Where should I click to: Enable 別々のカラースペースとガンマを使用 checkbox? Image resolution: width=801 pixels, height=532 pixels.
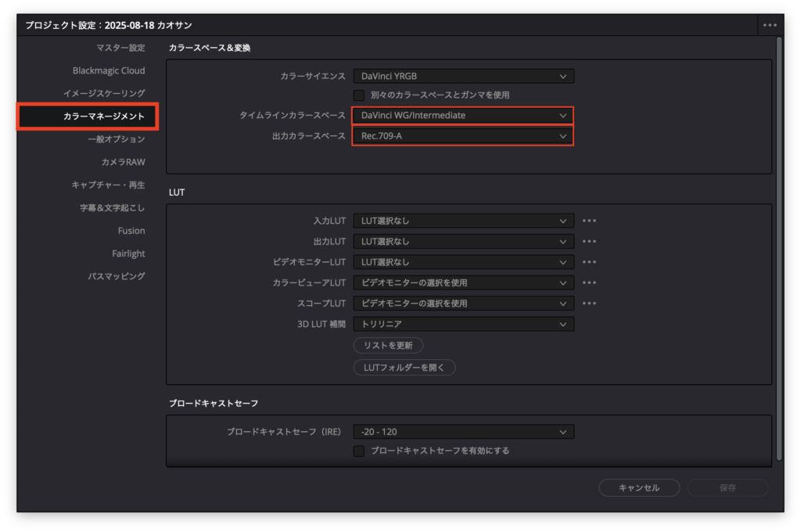[x=359, y=95]
